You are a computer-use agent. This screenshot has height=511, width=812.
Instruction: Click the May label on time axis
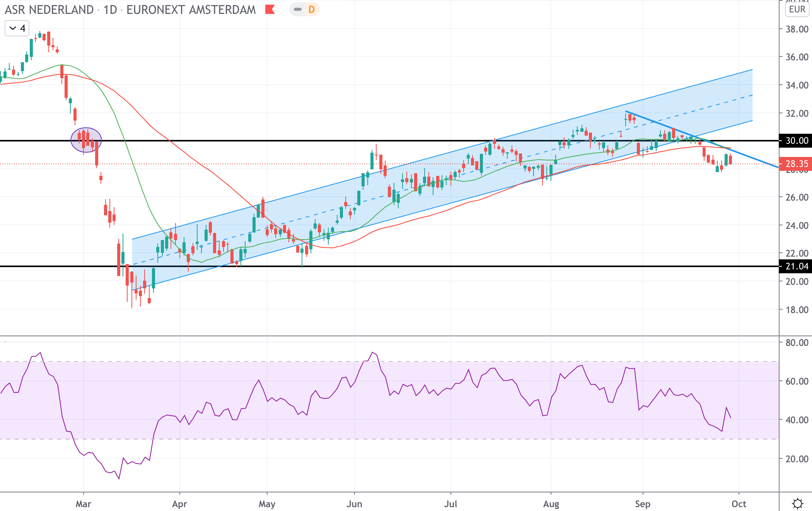[x=267, y=504]
